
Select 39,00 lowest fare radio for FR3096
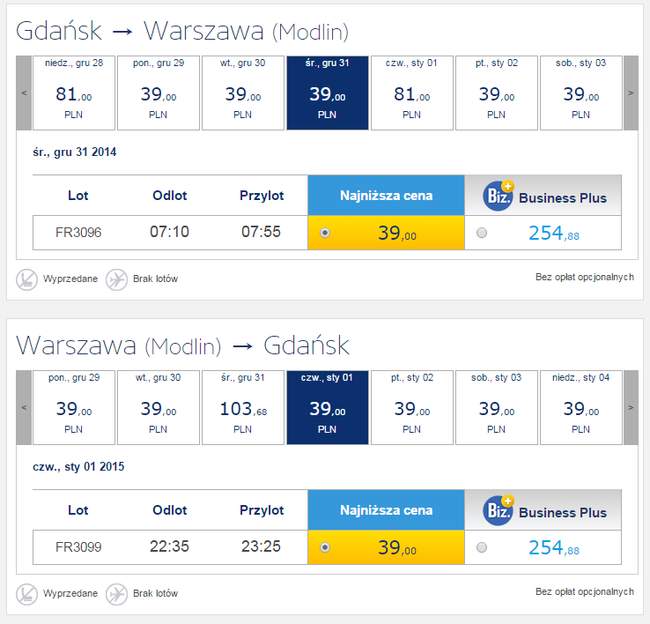tap(325, 233)
